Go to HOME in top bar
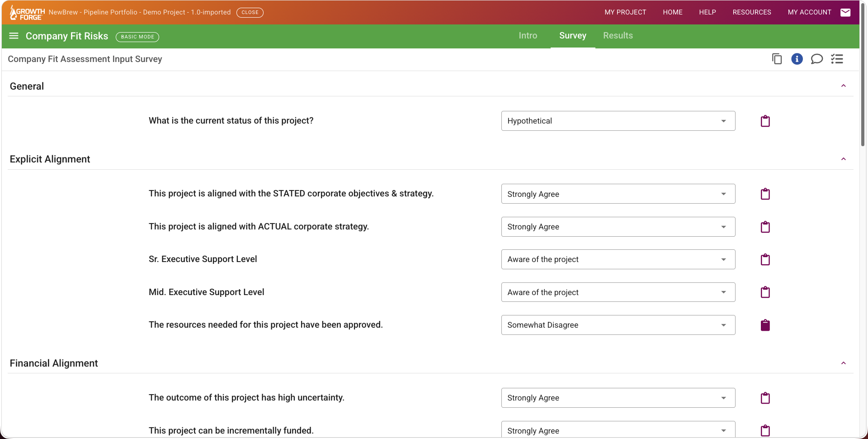 click(x=673, y=12)
